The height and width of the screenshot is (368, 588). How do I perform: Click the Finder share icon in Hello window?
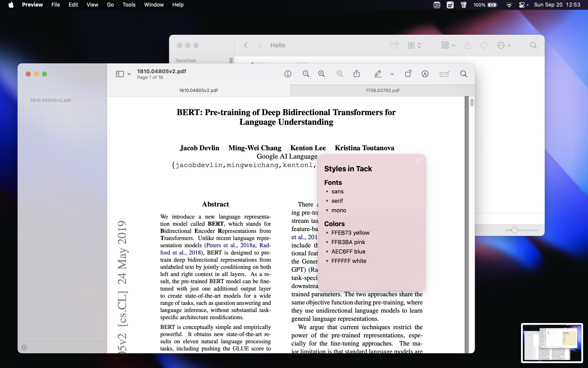468,45
